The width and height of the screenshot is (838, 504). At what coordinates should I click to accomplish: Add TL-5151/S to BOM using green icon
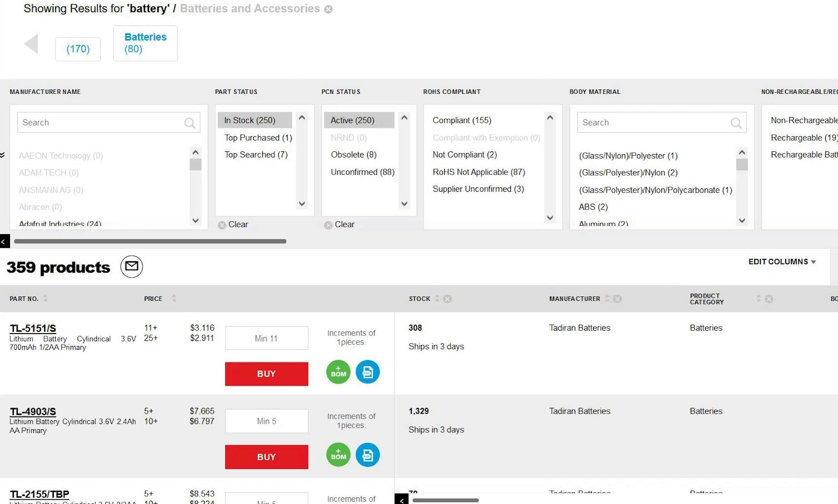click(338, 372)
